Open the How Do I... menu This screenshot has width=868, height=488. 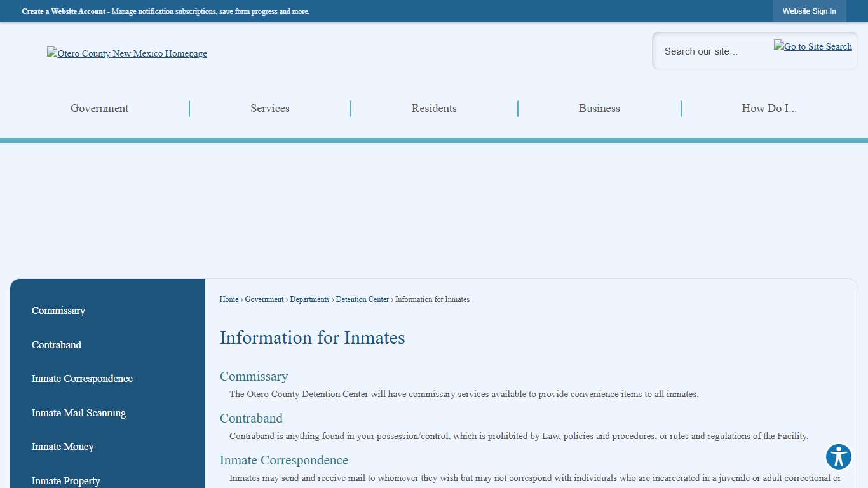pyautogui.click(x=769, y=108)
